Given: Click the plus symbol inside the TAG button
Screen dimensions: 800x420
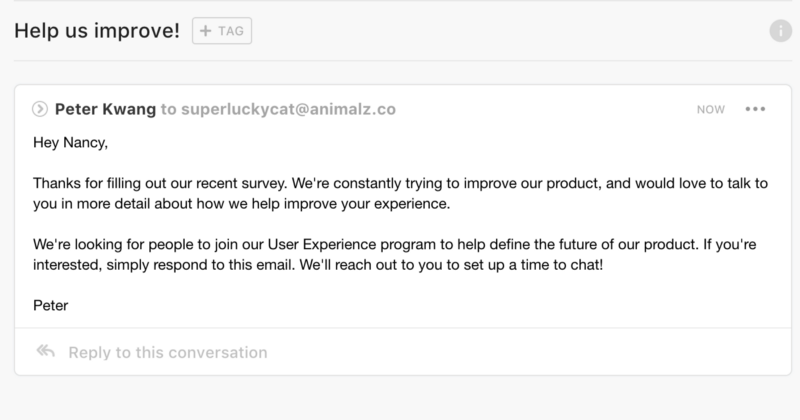Looking at the screenshot, I should tap(205, 31).
